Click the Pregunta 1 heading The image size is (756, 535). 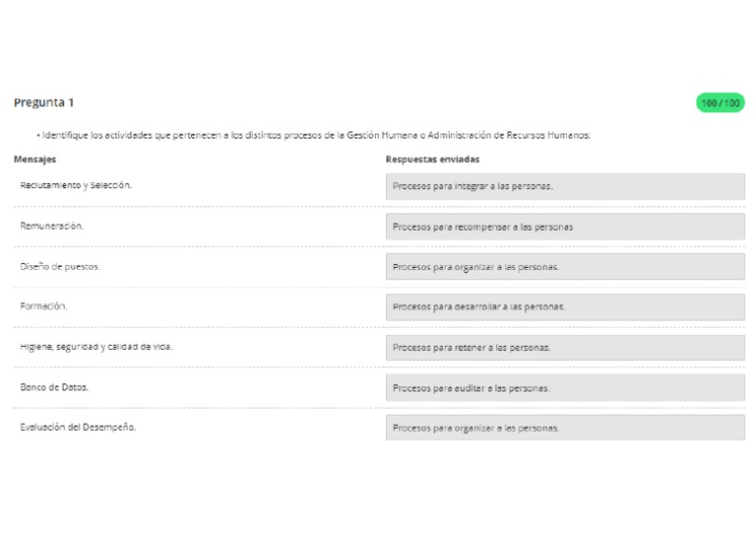tap(44, 102)
